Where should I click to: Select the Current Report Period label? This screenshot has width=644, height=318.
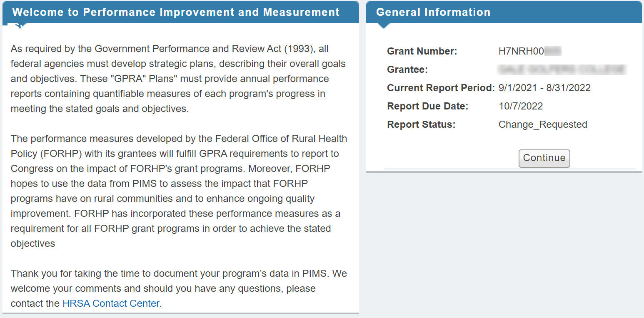click(441, 88)
